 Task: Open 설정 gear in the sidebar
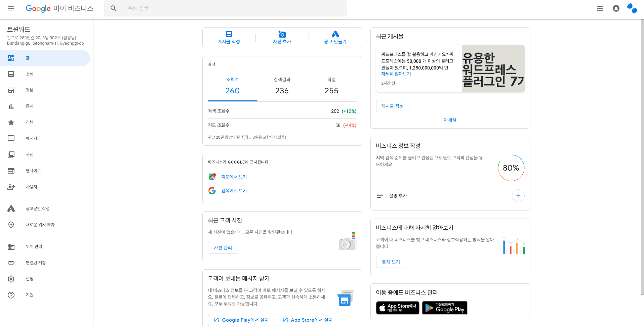[x=11, y=279]
